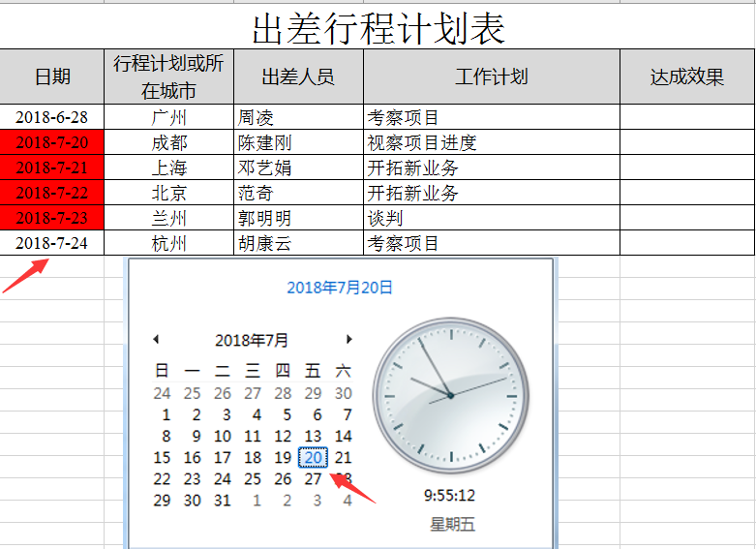
Task: Select the person cell 周凌
Action: tap(298, 117)
